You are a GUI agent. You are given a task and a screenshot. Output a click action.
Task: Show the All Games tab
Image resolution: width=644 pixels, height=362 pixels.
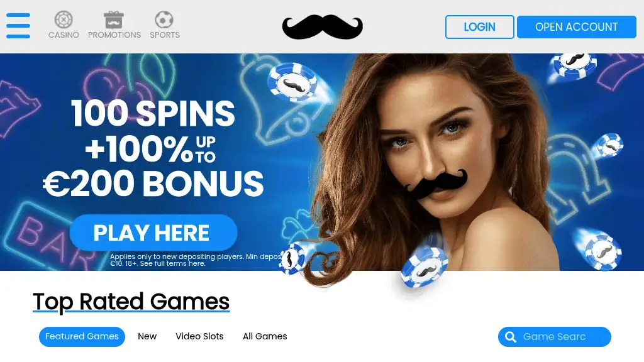pyautogui.click(x=265, y=337)
